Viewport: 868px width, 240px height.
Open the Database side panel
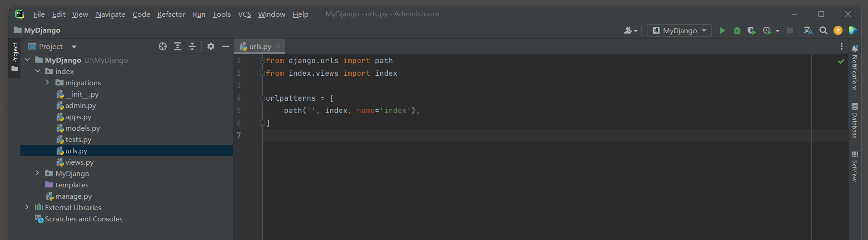tap(854, 121)
